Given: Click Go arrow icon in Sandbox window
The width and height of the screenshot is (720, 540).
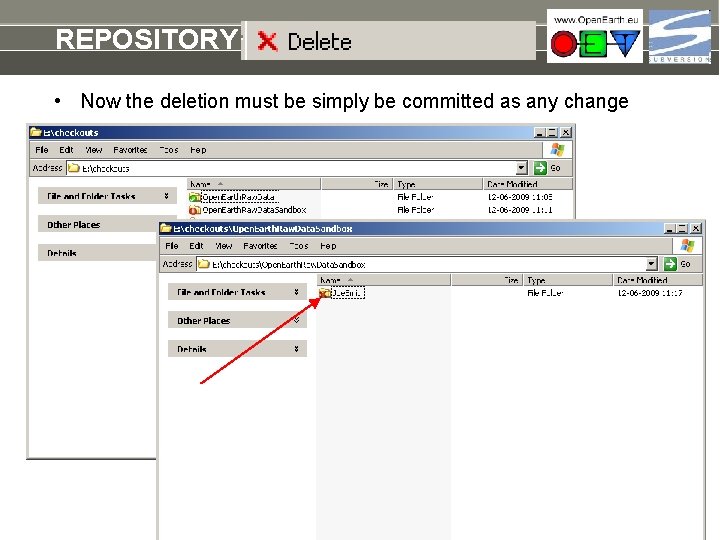Looking at the screenshot, I should (670, 264).
